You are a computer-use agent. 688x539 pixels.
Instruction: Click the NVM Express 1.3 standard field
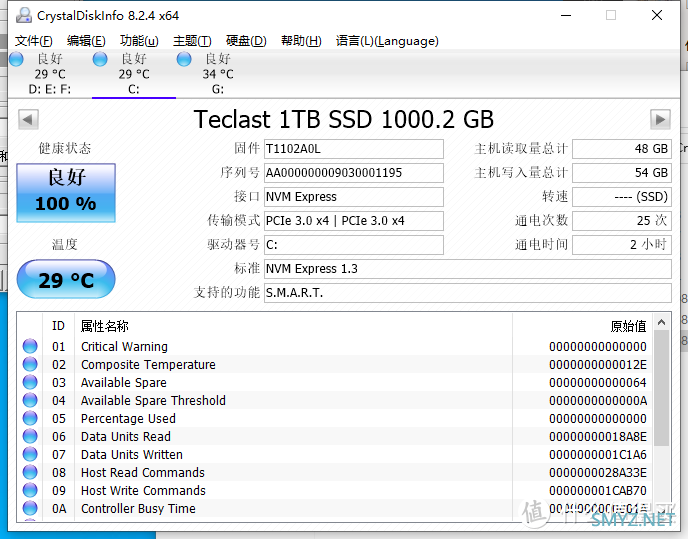pyautogui.click(x=468, y=269)
